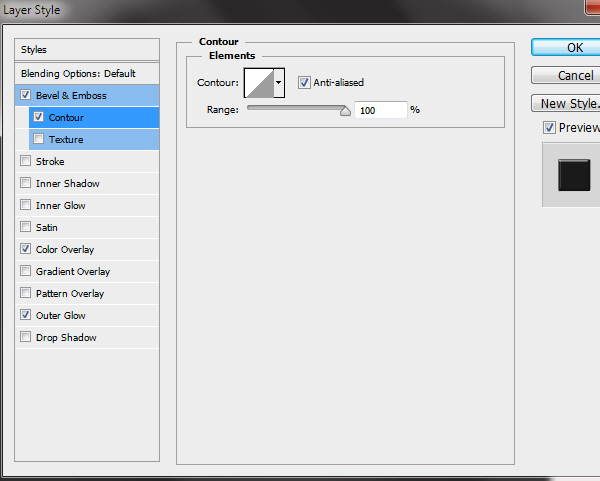
Task: Enable the Drop Shadow checkbox
Action: pyautogui.click(x=25, y=338)
